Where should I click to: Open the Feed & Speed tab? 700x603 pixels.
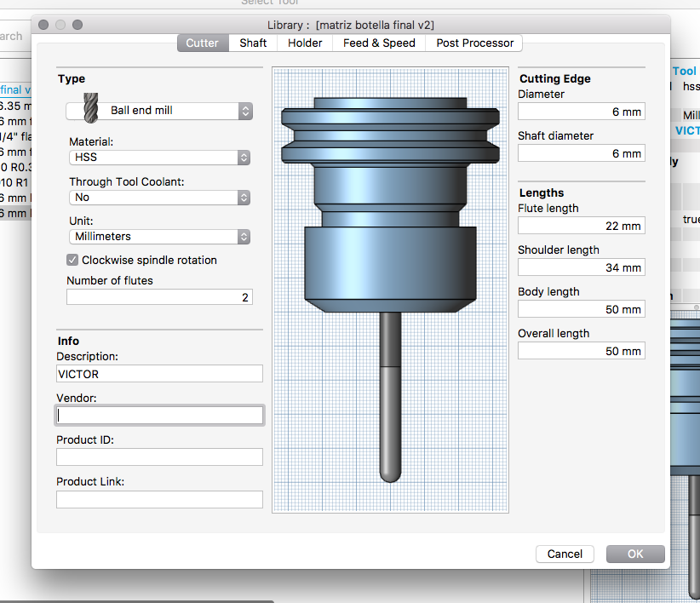click(x=379, y=43)
